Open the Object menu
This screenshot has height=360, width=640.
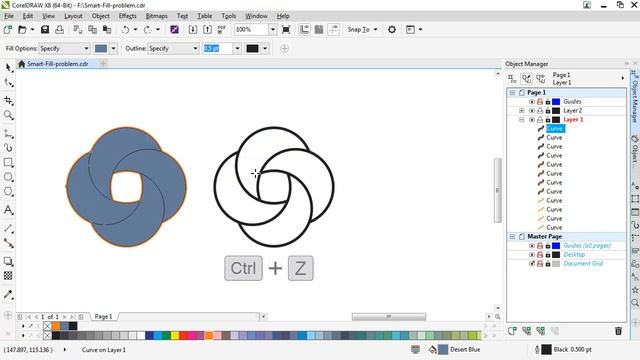[x=100, y=16]
